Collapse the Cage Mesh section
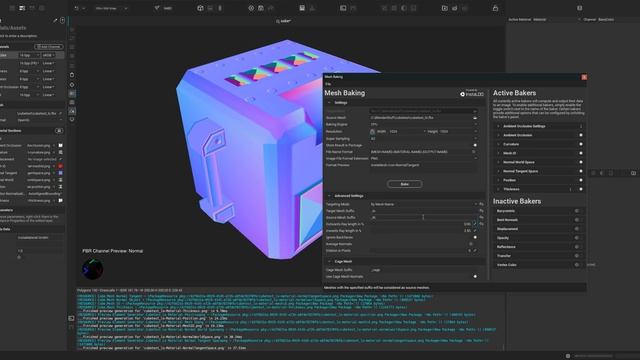 pyautogui.click(x=329, y=261)
